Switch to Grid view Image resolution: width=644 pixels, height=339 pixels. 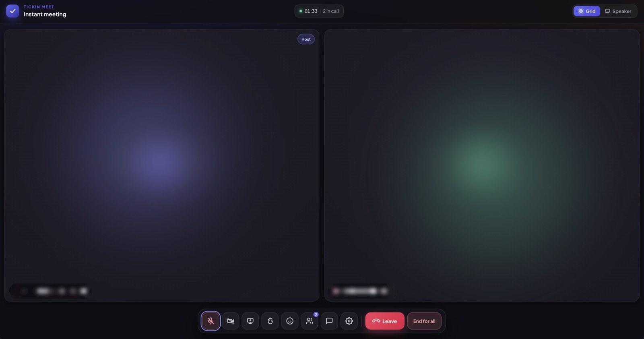tap(586, 11)
